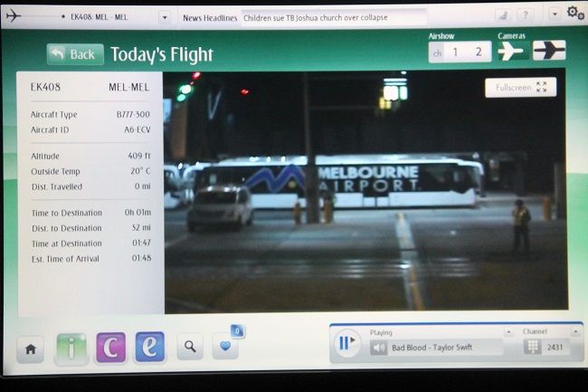
Task: Click the favourites count badge showing 0
Action: tap(237, 331)
